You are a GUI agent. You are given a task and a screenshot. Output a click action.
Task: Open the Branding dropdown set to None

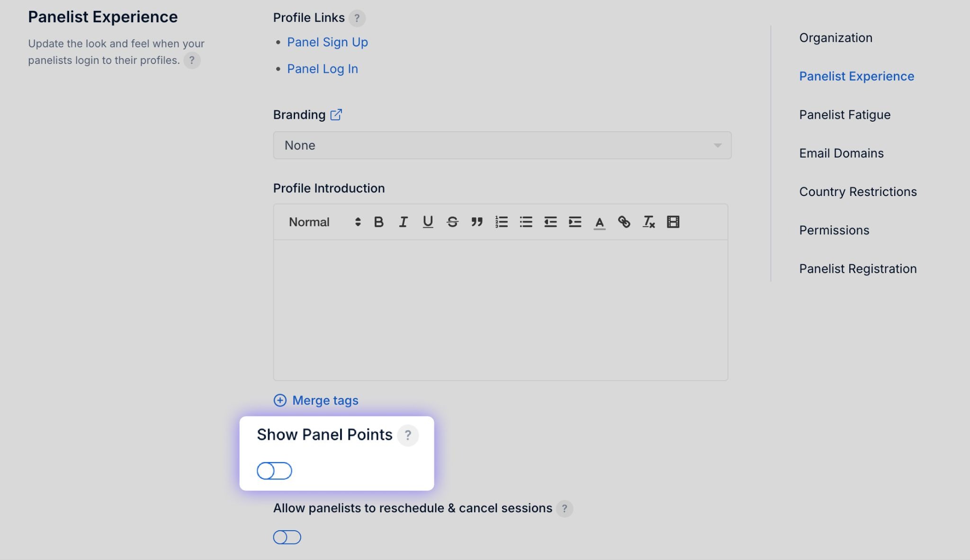pos(502,145)
